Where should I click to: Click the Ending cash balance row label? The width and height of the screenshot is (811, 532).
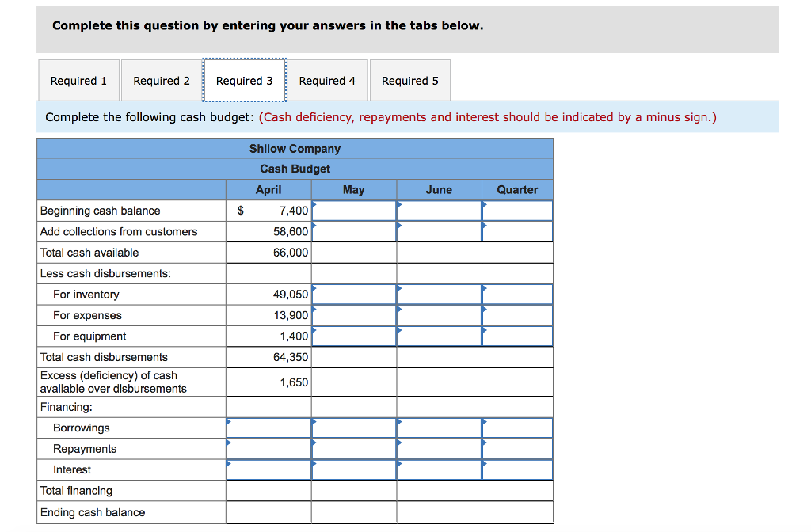click(93, 512)
